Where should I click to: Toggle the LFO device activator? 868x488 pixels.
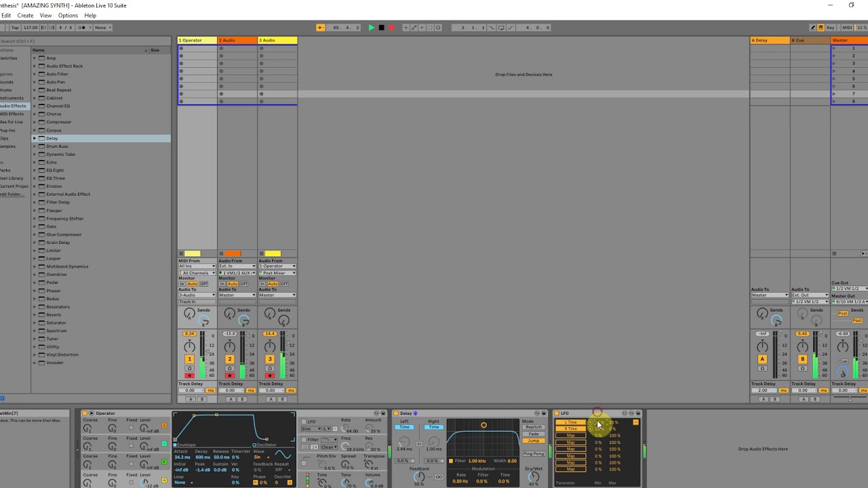557,413
